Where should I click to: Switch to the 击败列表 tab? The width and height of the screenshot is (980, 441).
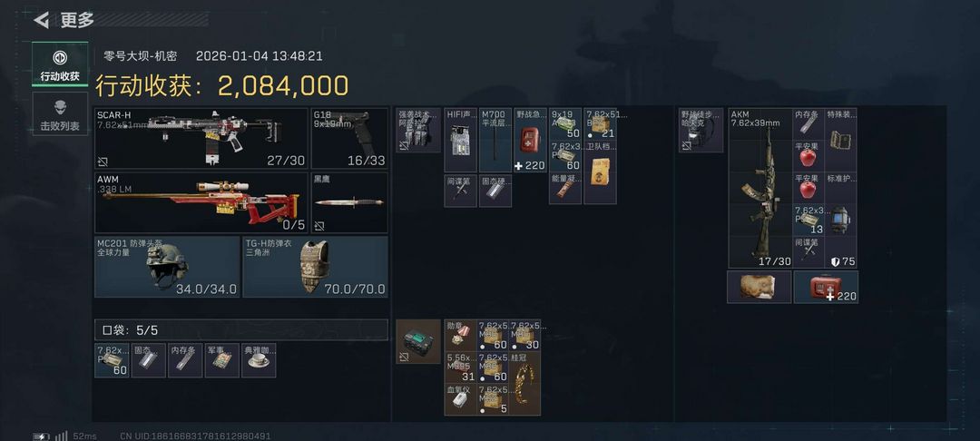click(x=60, y=113)
